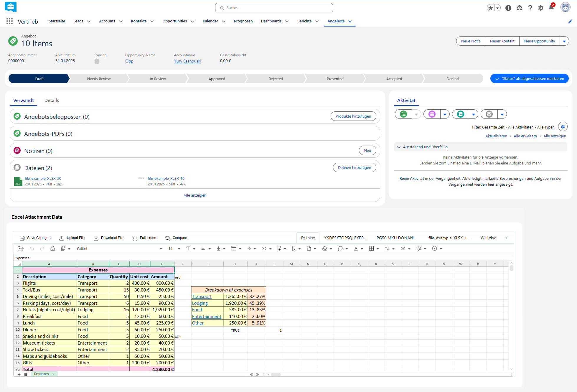Click redo arrow in spreadsheet toolbar
The width and height of the screenshot is (577, 392).
pyautogui.click(x=42, y=248)
